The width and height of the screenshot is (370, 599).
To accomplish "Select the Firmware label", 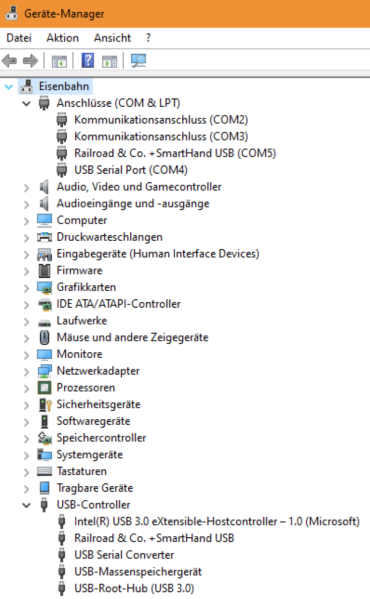I will point(79,270).
